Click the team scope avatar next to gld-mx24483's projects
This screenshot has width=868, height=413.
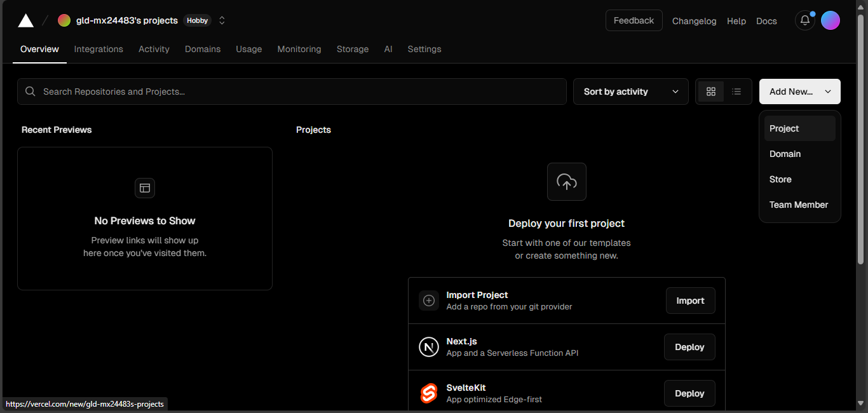pyautogui.click(x=64, y=20)
